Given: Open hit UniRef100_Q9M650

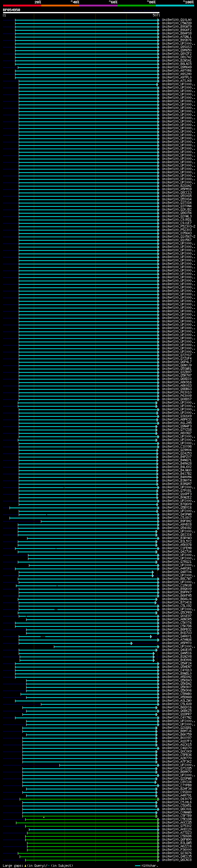Looking at the screenshot, I should tap(176, 50).
